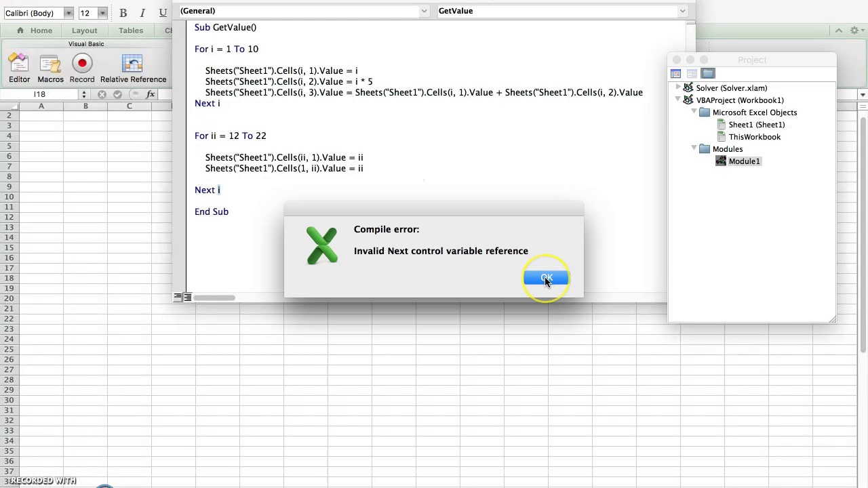This screenshot has width=868, height=488.
Task: Click the Cells(1, ii).Value = ii line
Action: 284,168
